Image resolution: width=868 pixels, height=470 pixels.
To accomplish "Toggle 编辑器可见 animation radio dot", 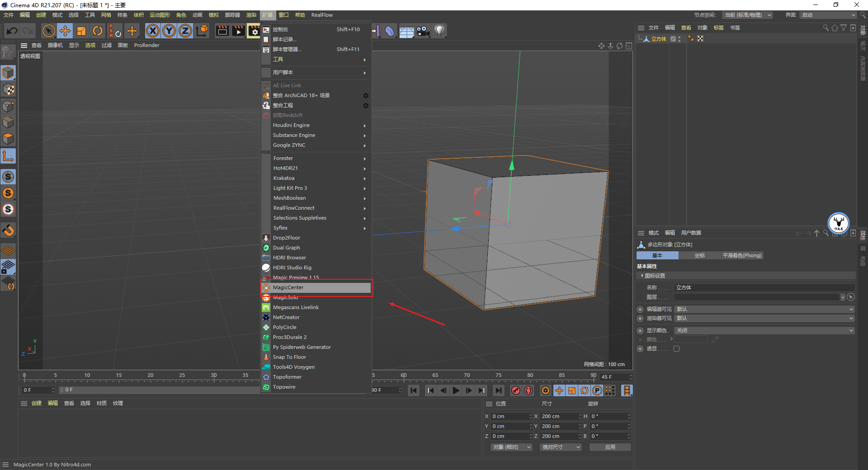I will click(640, 310).
